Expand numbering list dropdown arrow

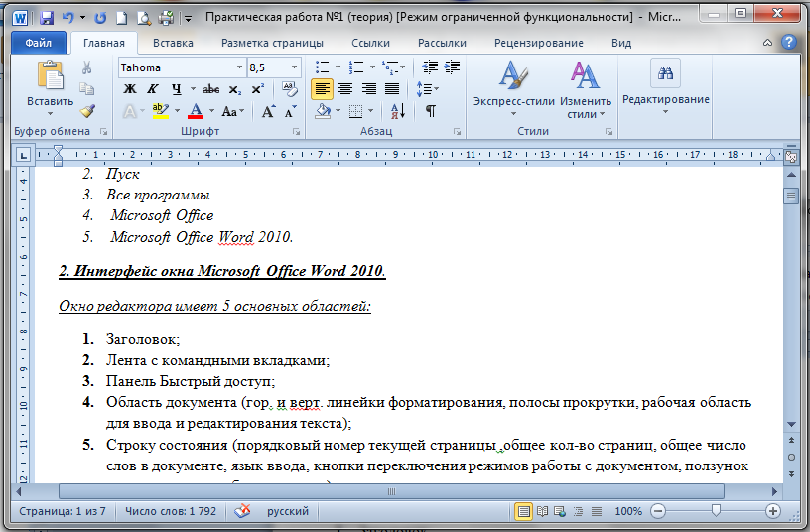(x=372, y=67)
